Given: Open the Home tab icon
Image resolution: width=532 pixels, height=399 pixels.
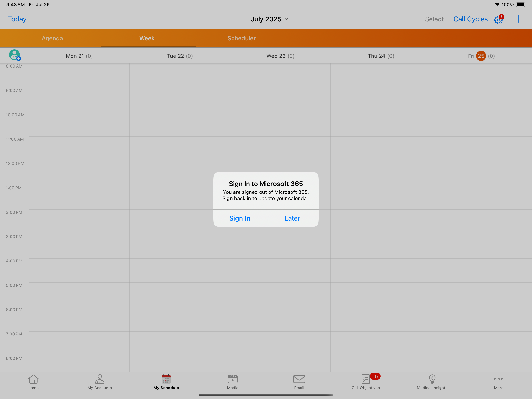Looking at the screenshot, I should coord(33,381).
